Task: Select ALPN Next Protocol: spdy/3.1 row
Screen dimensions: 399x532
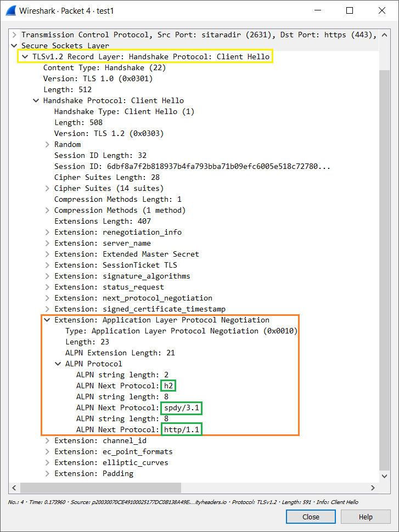Action: click(x=139, y=408)
